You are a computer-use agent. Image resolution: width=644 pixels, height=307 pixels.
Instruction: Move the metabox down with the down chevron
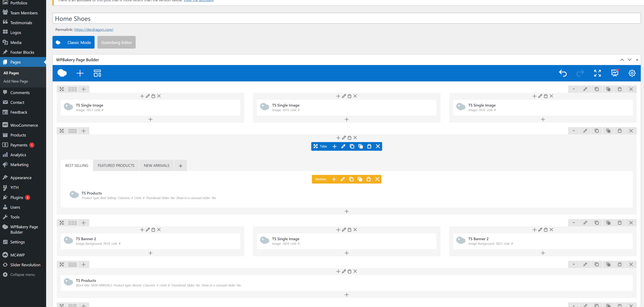click(x=630, y=60)
